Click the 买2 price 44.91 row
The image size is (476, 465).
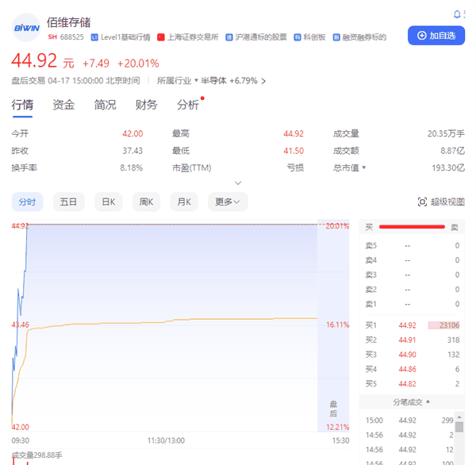point(412,340)
